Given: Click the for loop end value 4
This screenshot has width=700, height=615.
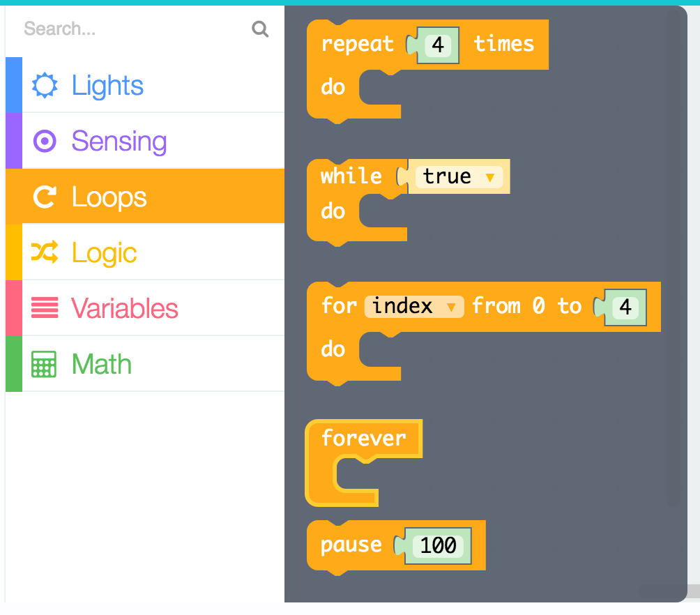Looking at the screenshot, I should pyautogui.click(x=625, y=307).
